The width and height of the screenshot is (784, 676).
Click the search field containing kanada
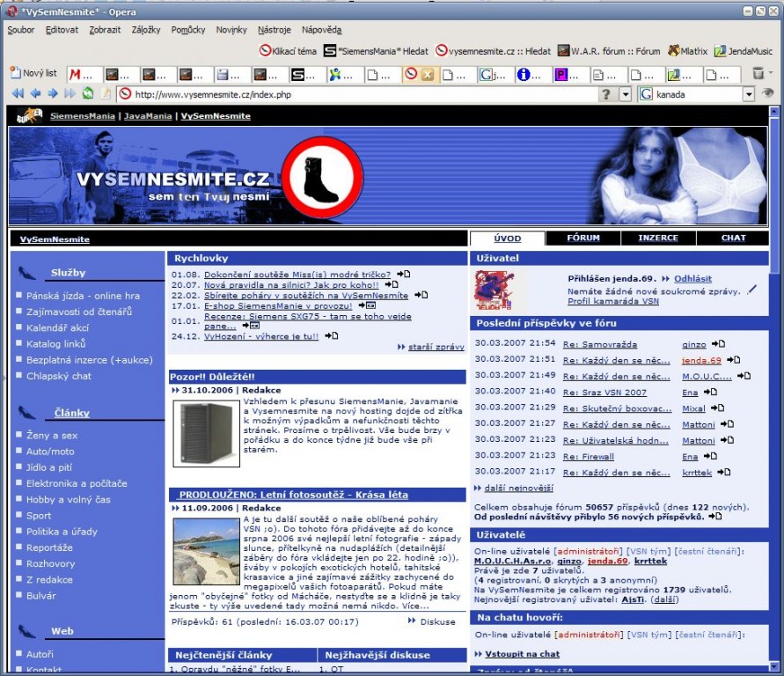697,94
